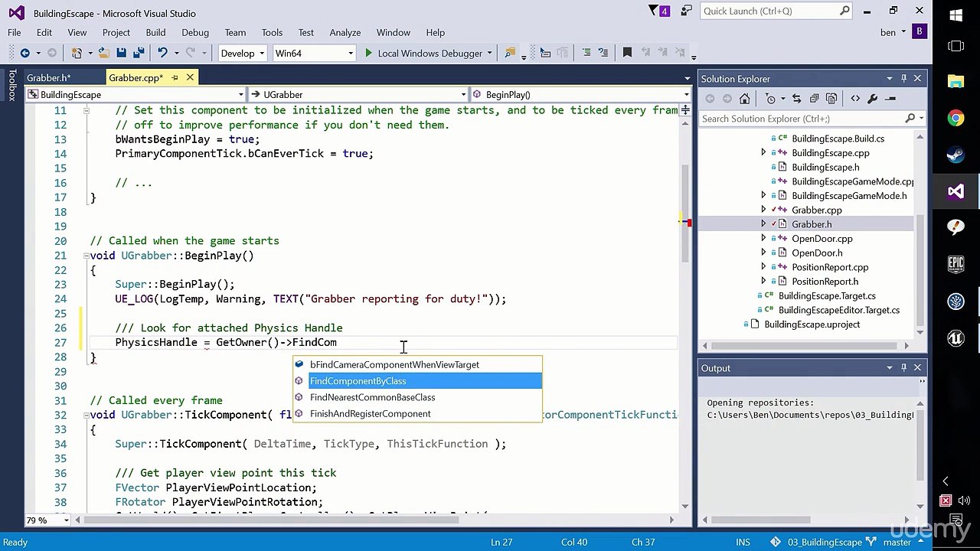Screen dimensions: 980x551
Task: Open the Edit menu
Action: (x=44, y=32)
